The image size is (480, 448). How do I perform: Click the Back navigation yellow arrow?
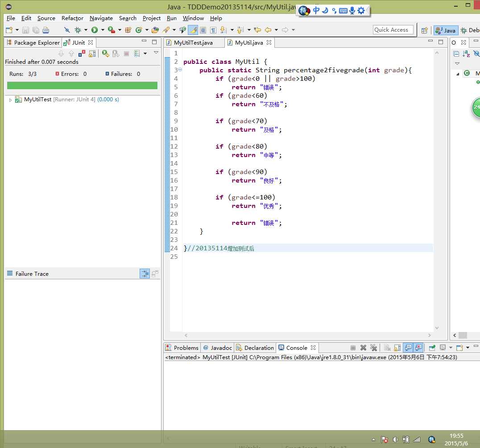pos(268,30)
